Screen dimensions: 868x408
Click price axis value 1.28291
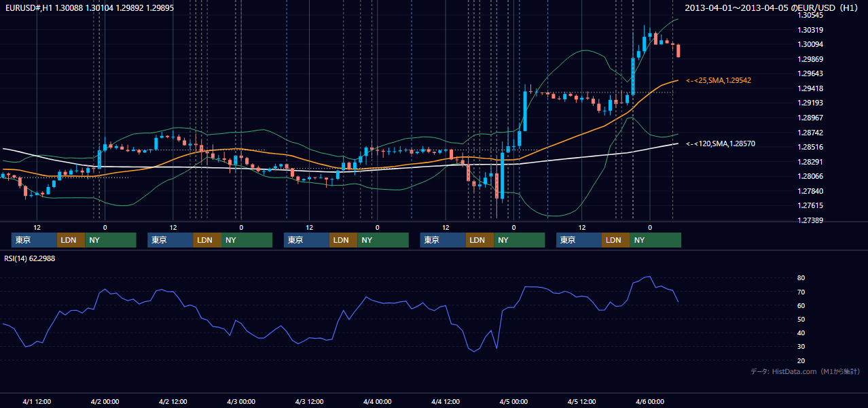[810, 162]
